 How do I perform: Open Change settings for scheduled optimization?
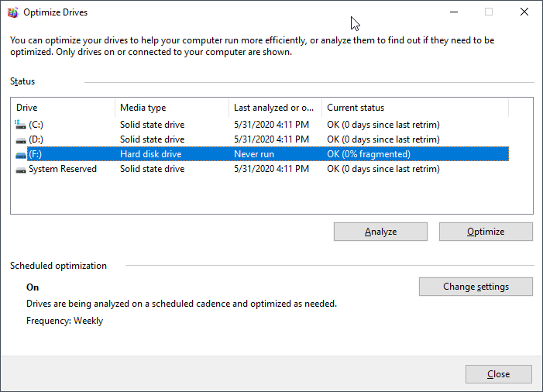pos(476,287)
